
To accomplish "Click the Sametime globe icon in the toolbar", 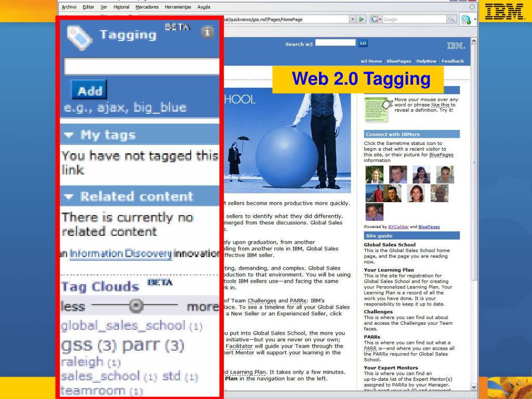I will 466,20.
